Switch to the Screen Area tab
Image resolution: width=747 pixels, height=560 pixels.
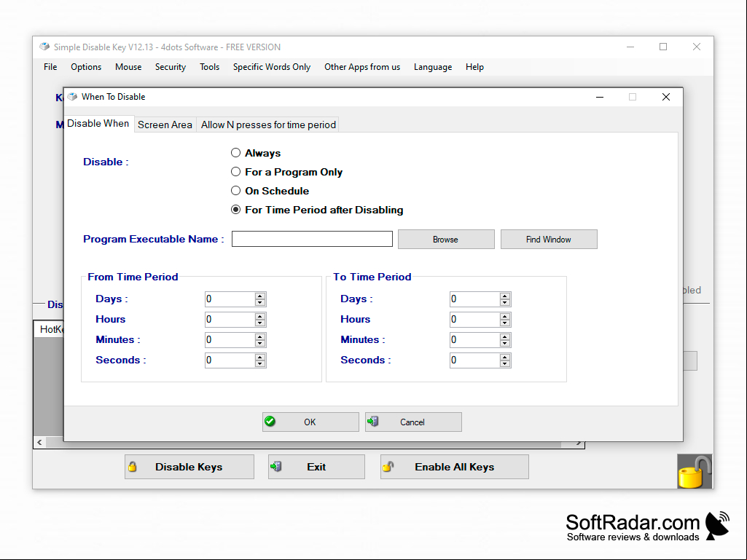[x=165, y=125]
